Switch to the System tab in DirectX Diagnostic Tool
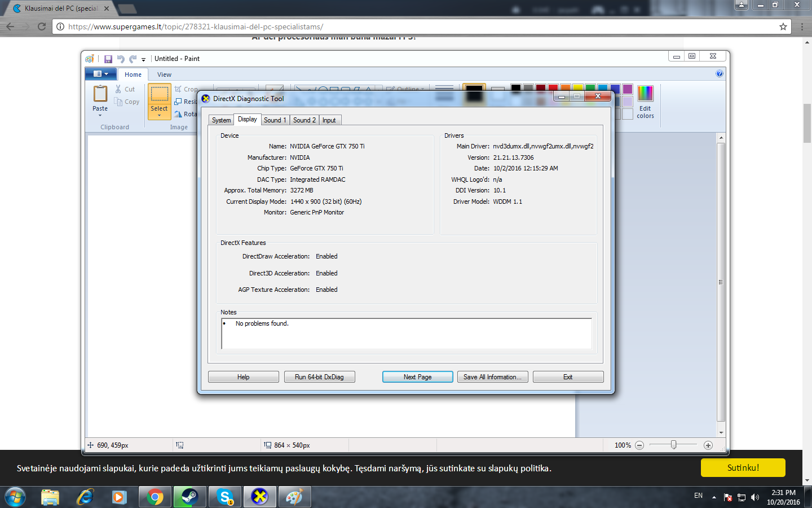Viewport: 812px width, 508px height. [221, 120]
